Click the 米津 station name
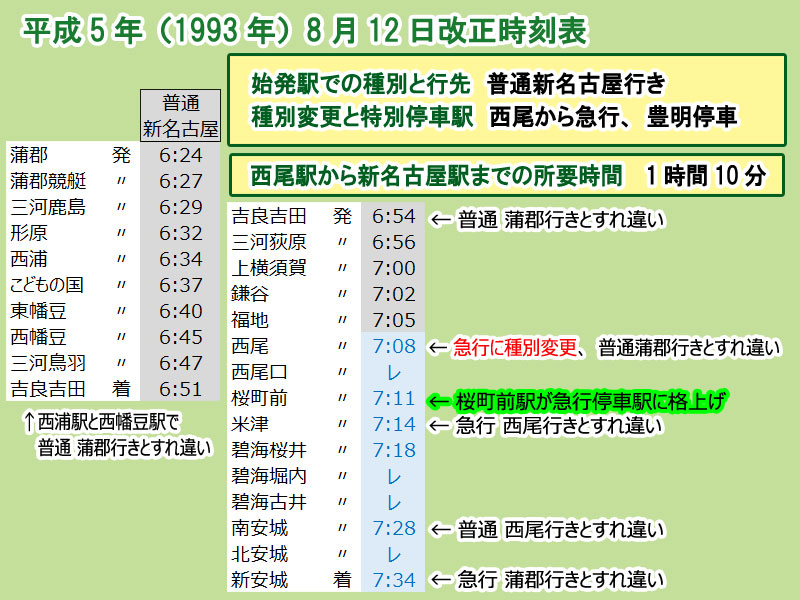Screen dimensions: 800x600 coord(250,424)
